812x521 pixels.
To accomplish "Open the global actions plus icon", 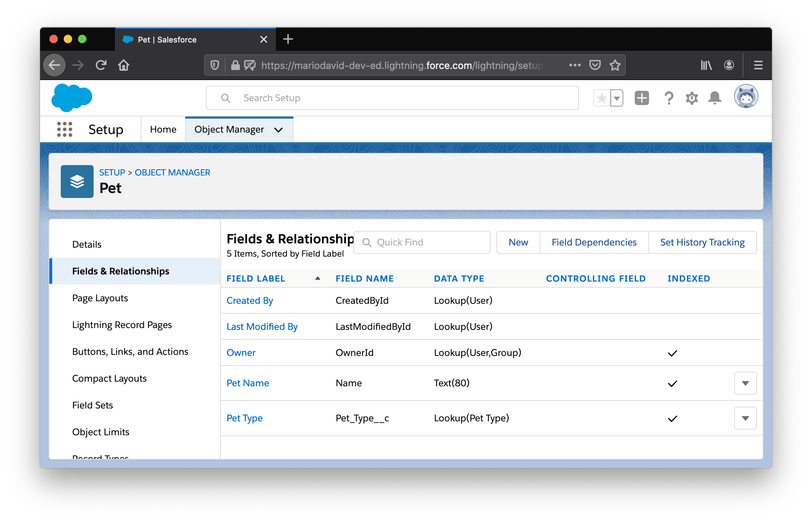I will pos(642,98).
